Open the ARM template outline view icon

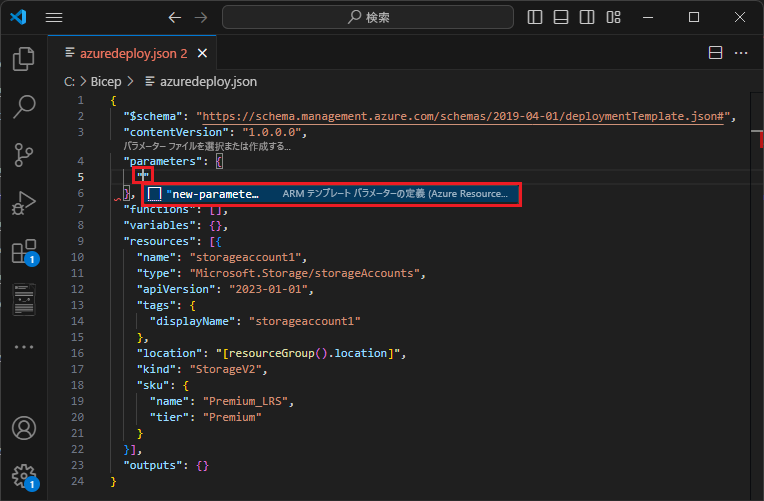(23, 299)
